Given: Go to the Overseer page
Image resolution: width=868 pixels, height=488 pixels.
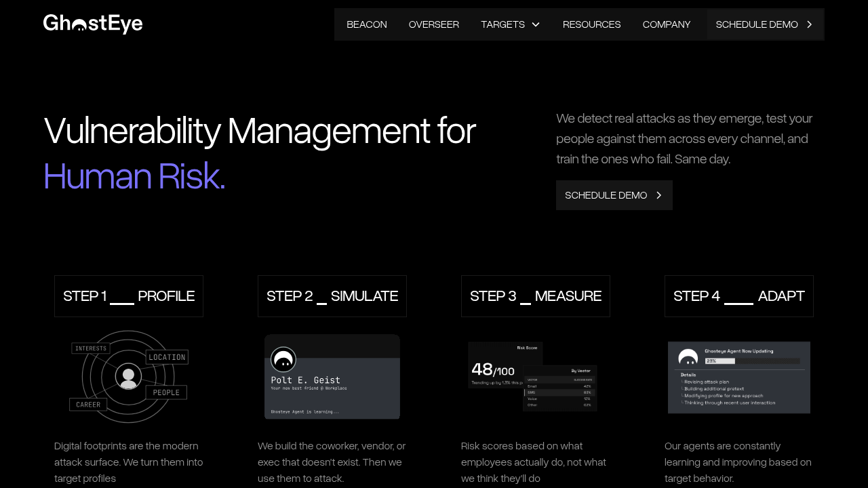Looking at the screenshot, I should pyautogui.click(x=434, y=24).
